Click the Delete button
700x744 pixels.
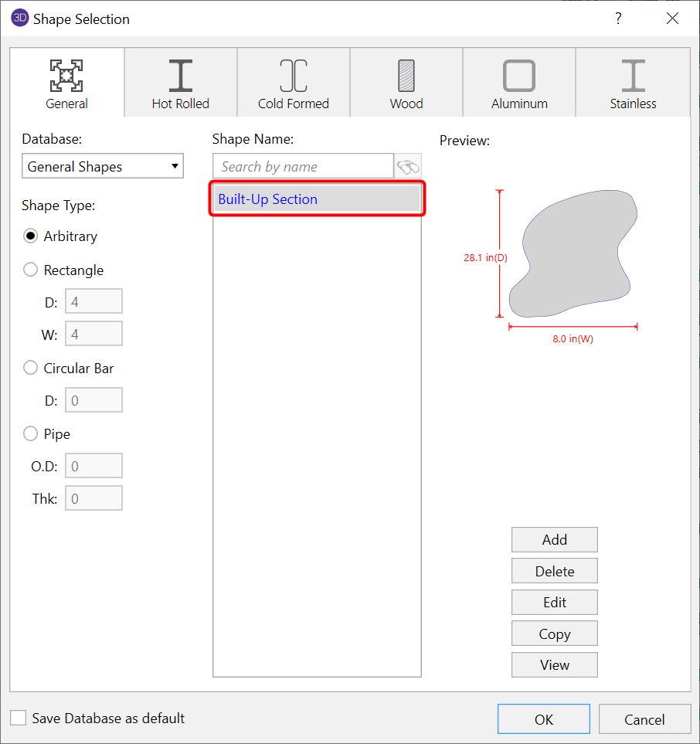(x=554, y=570)
